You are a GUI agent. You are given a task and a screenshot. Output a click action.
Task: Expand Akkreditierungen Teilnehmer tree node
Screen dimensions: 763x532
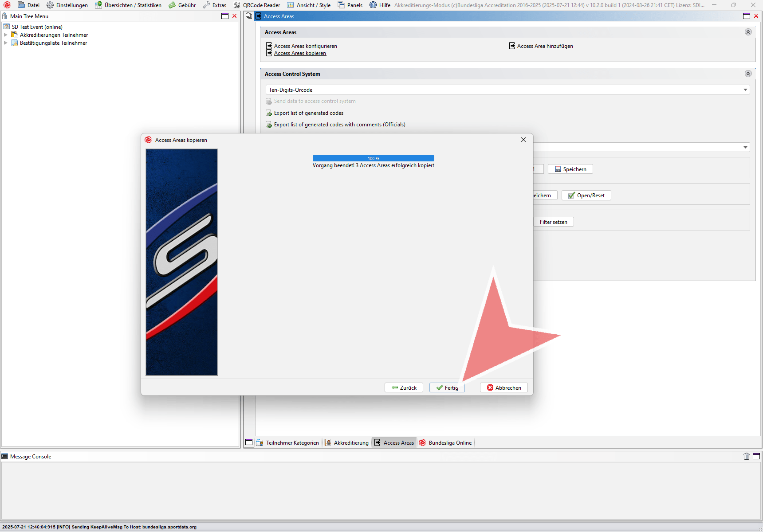coord(5,35)
